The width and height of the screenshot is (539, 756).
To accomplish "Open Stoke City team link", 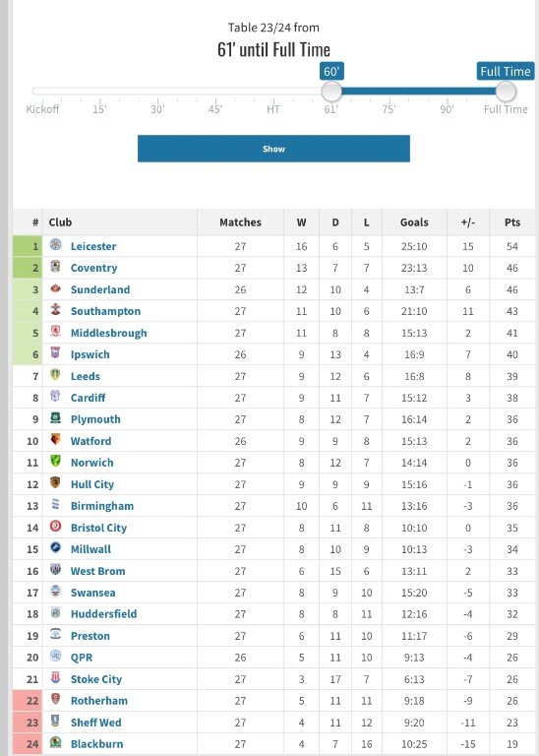I will click(95, 679).
